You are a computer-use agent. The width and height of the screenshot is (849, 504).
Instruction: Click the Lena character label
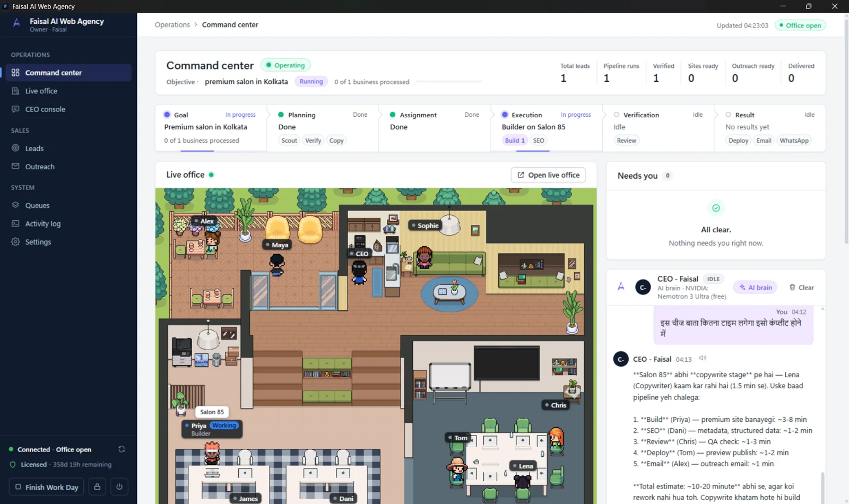[523, 466]
